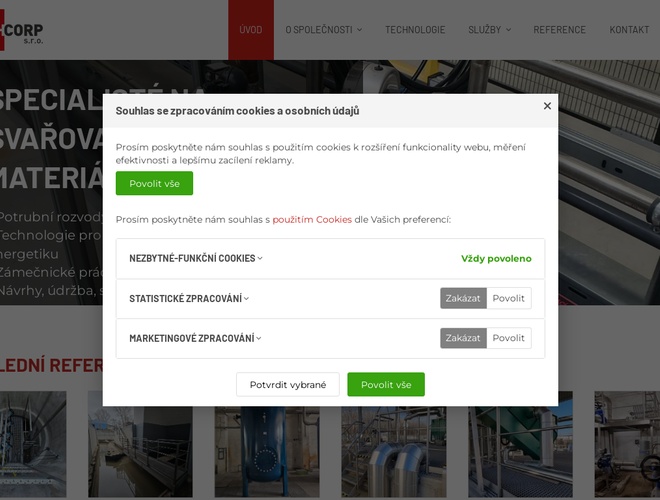Click the green Povolit vše button under intro text
The width and height of the screenshot is (660, 500).
[x=154, y=184]
